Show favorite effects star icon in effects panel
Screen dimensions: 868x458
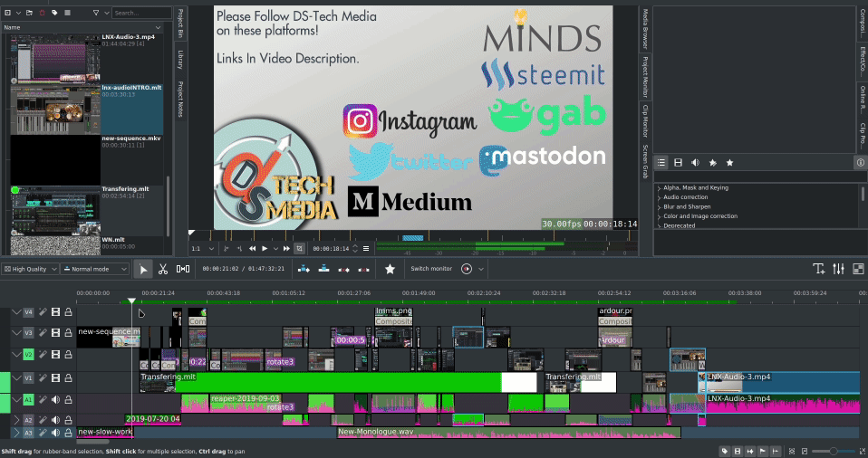(x=729, y=163)
